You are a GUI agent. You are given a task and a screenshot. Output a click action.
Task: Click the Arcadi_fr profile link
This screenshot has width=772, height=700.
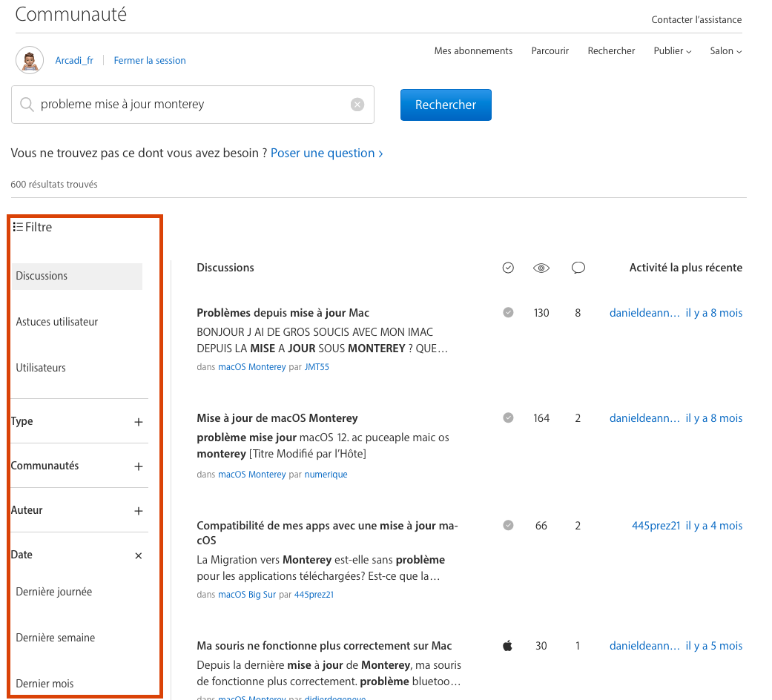pos(74,61)
